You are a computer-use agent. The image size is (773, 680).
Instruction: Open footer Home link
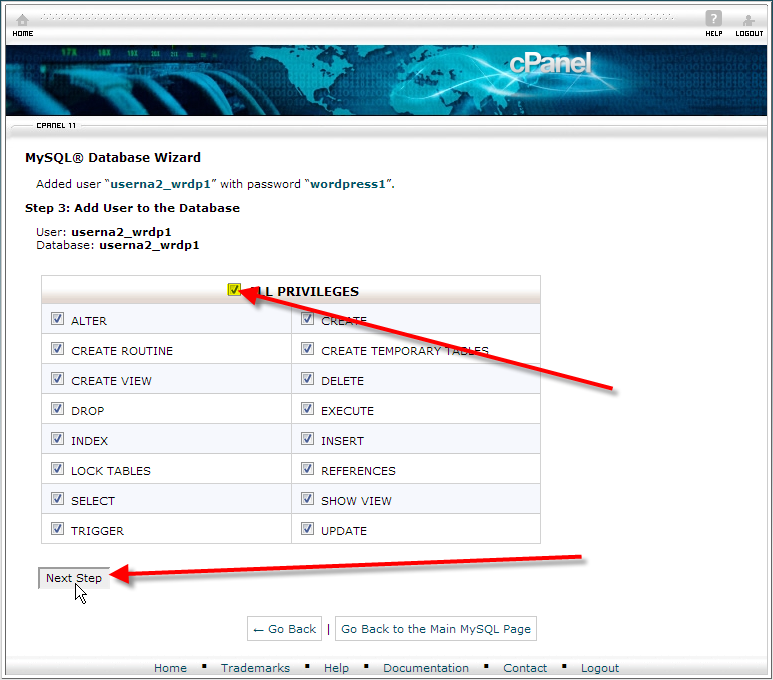pos(170,668)
